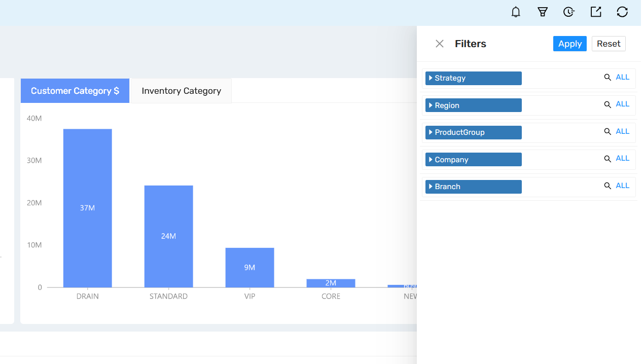Click the filter funnel icon in toolbar
The image size is (644, 364).
point(543,12)
